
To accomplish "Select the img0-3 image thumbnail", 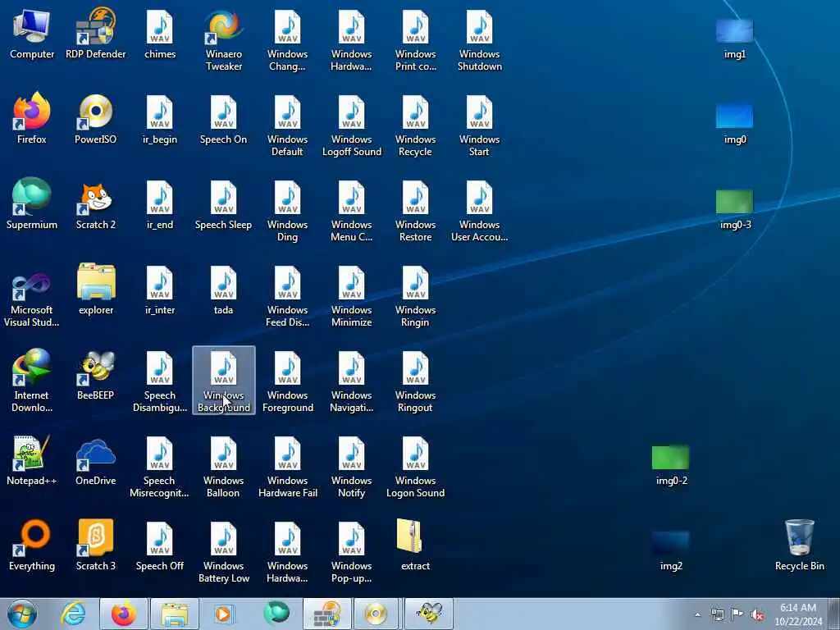I will [x=734, y=208].
